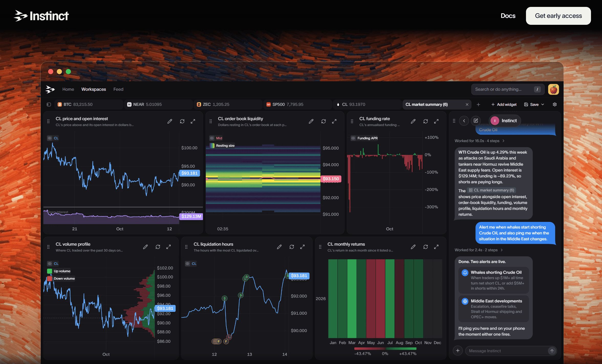602x364 pixels.
Task: Start a new chat with compose icon
Action: tap(476, 121)
